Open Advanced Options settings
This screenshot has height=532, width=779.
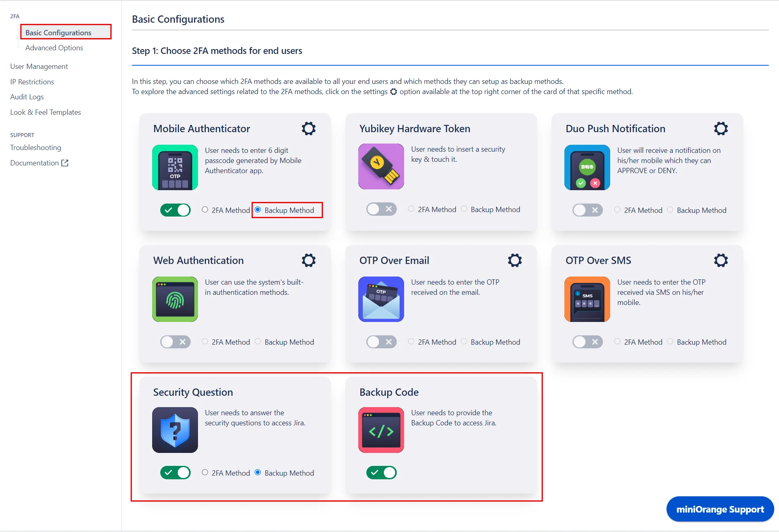[x=54, y=47]
